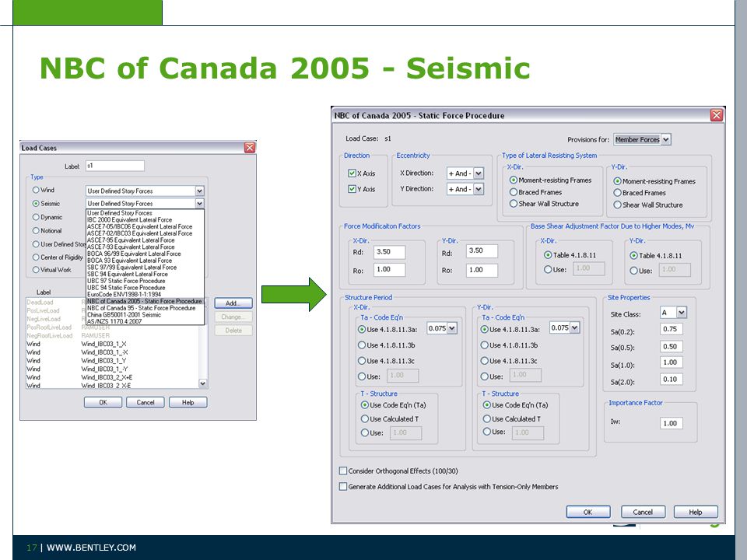
Task: Click the load case Label field
Action: pos(115,166)
